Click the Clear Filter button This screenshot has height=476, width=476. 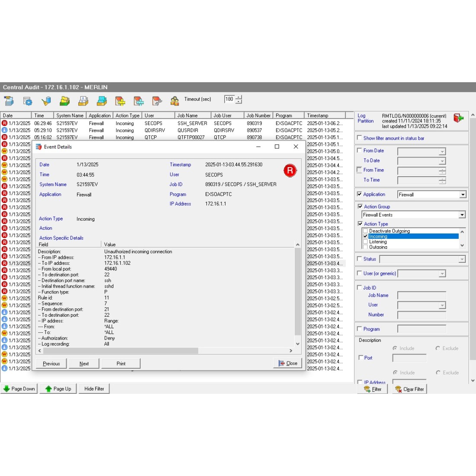point(409,389)
